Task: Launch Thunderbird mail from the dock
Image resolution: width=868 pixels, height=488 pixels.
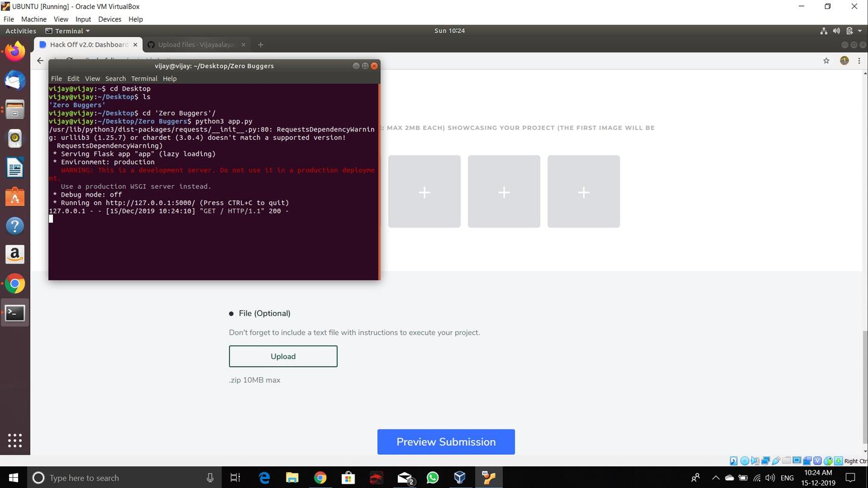Action: (15, 80)
